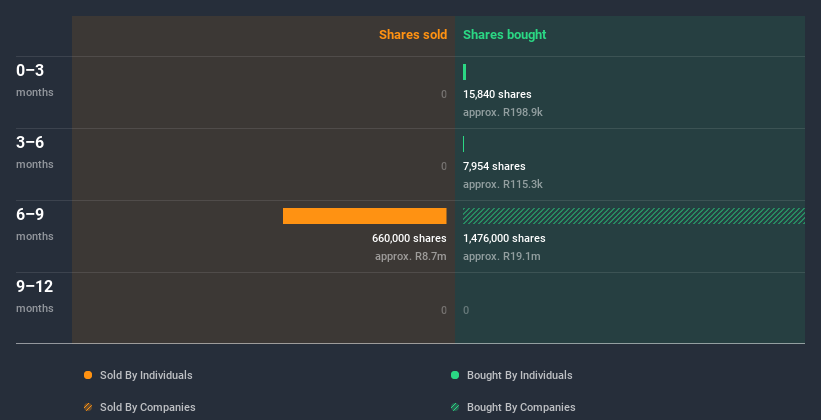Click the Shares bought column header

coord(504,35)
